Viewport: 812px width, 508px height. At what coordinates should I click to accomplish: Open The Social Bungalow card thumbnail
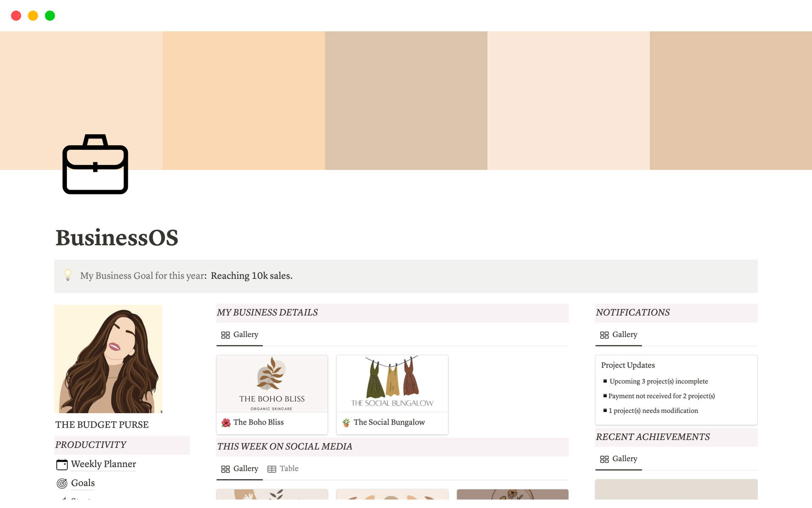tap(392, 384)
